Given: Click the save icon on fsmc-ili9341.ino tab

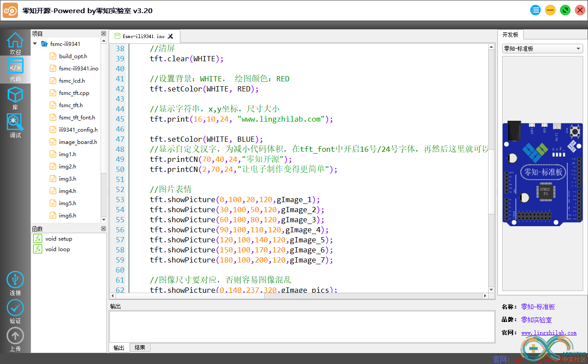Looking at the screenshot, I should [117, 36].
